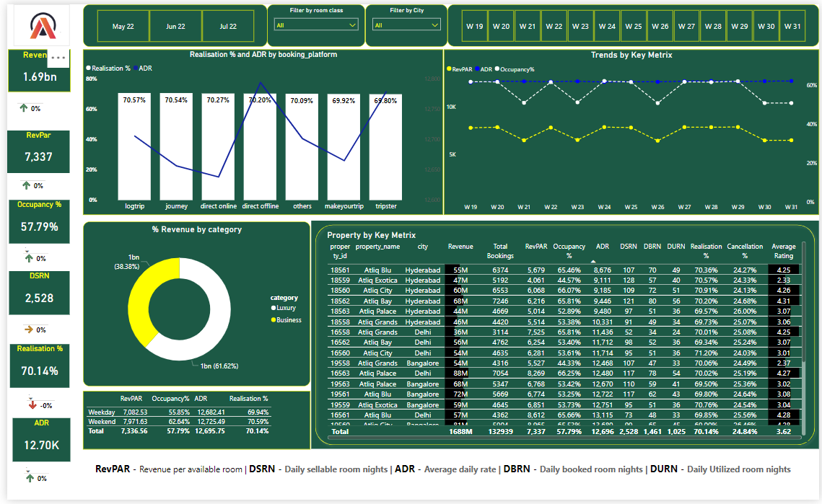Click the green up arrow below Revenue card
The image size is (822, 504).
(24, 108)
